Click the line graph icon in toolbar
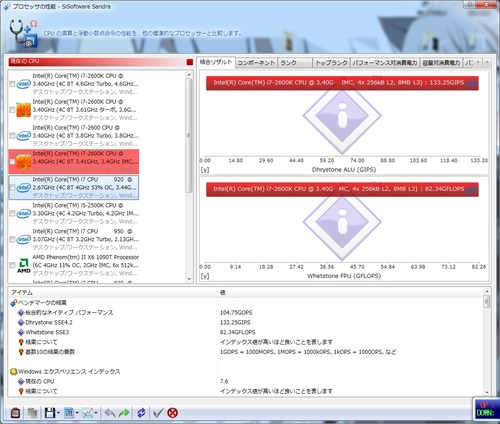The height and width of the screenshot is (424, 500). click(x=88, y=413)
